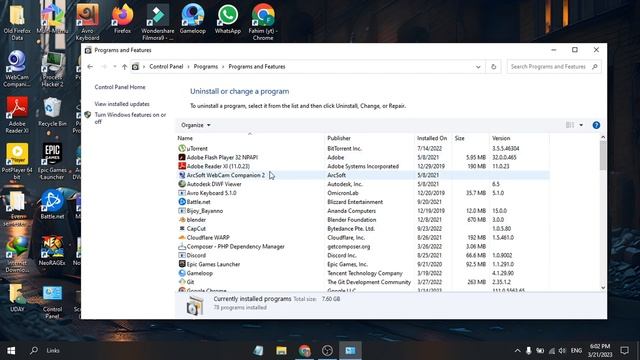This screenshot has width=640, height=360.
Task: Open Chrome from the taskbar
Action: (x=304, y=351)
